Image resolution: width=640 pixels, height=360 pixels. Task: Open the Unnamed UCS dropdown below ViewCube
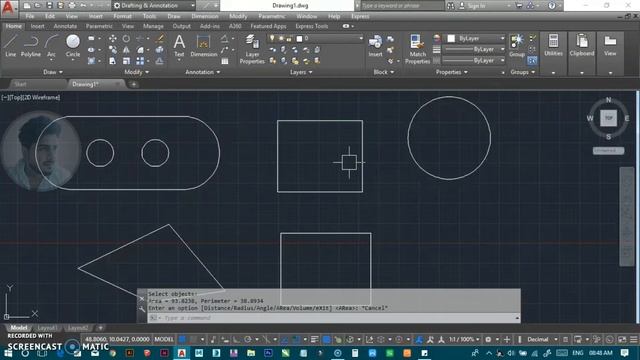pyautogui.click(x=608, y=151)
